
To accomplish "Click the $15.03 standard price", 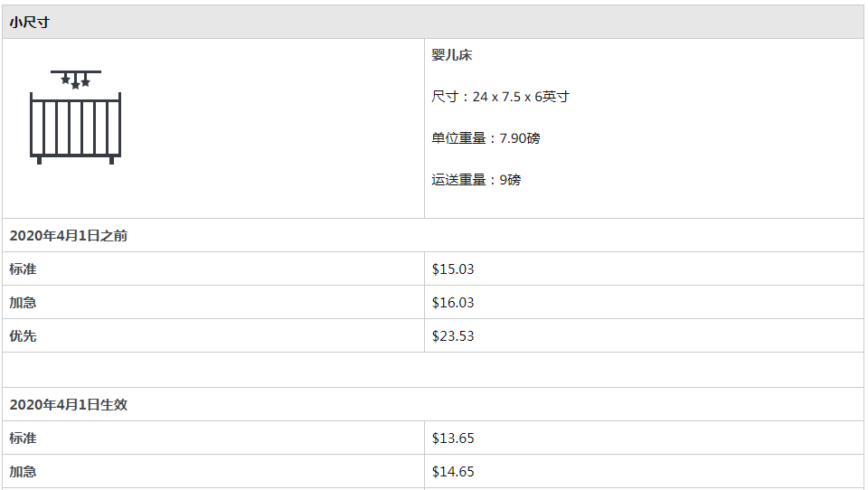I will (x=453, y=269).
